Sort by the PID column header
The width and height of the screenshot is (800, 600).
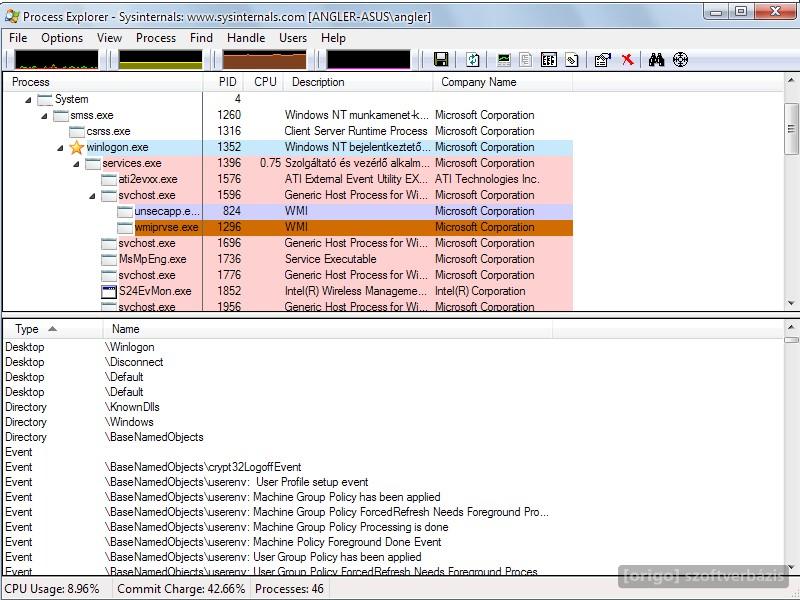pos(222,82)
